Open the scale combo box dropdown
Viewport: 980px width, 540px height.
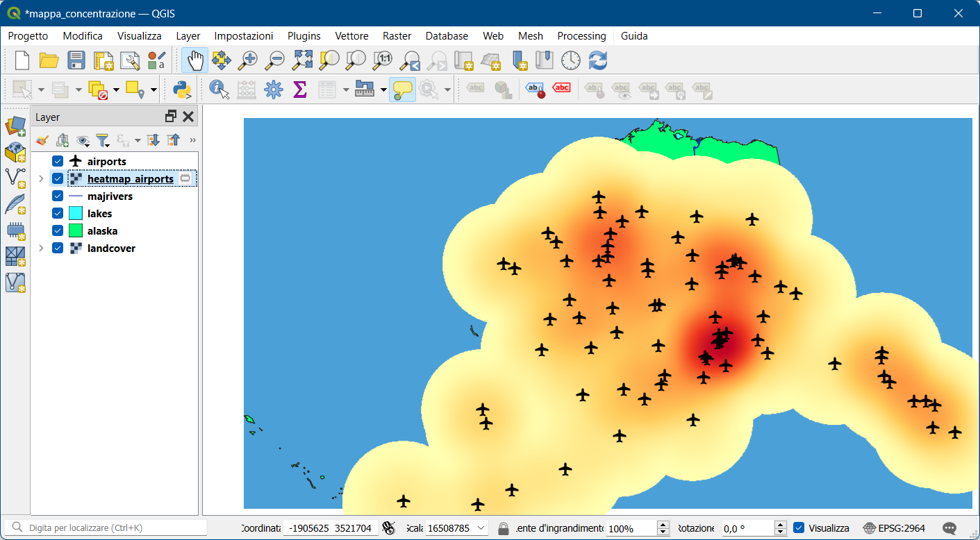point(481,528)
